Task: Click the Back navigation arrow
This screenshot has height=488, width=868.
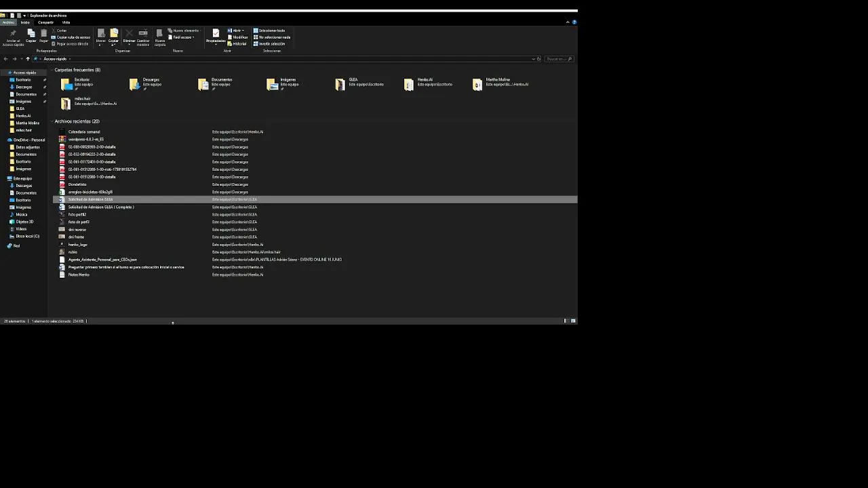Action: click(5, 59)
